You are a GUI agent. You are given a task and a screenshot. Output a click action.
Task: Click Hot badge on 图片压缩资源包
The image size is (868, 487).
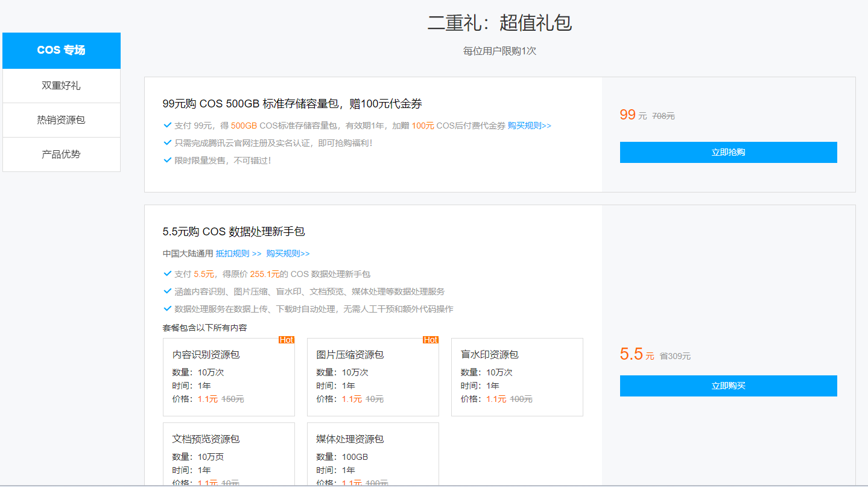tap(431, 340)
